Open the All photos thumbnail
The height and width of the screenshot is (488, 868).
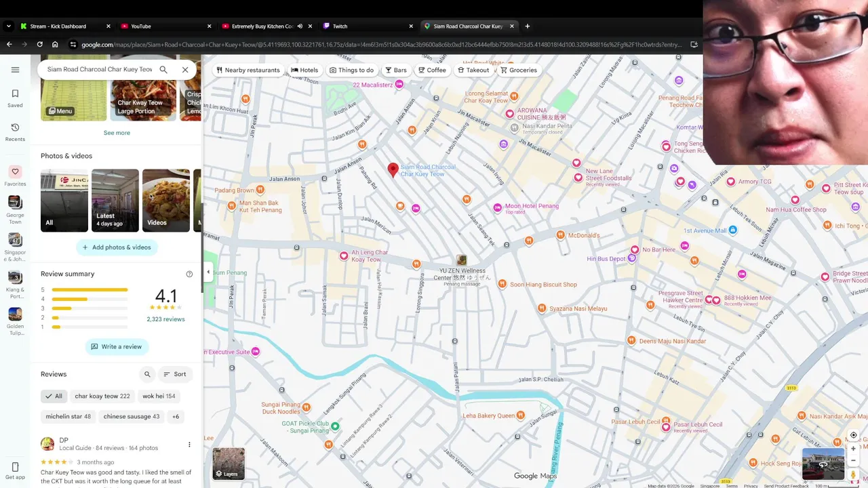click(x=64, y=201)
